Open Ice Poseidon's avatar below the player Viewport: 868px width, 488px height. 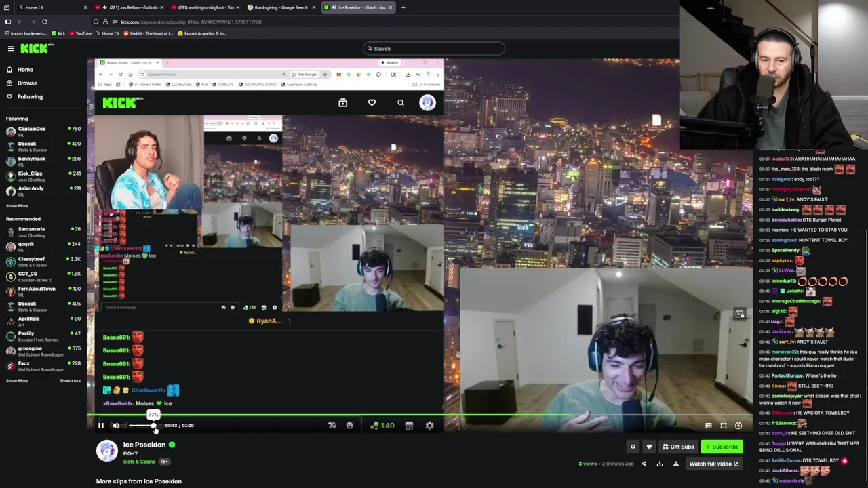coord(107,451)
